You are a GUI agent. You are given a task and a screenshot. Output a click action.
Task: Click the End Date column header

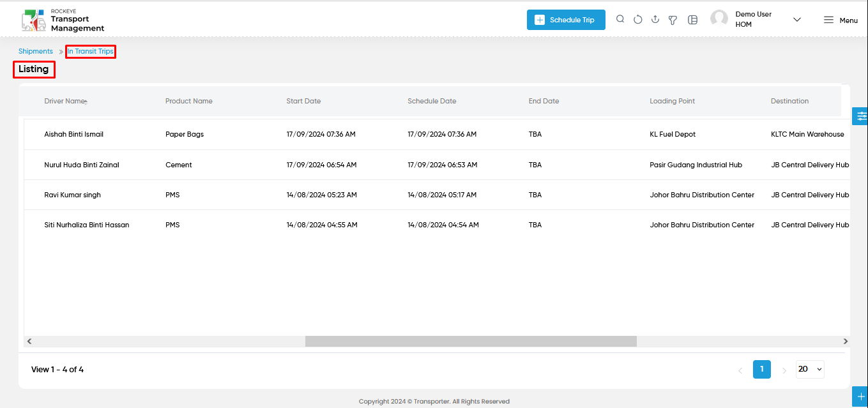tap(544, 101)
